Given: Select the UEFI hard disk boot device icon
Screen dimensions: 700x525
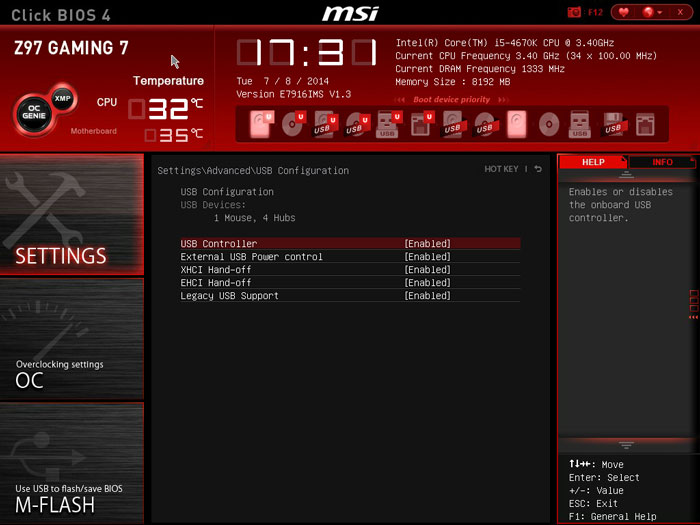Looking at the screenshot, I should tap(261, 124).
